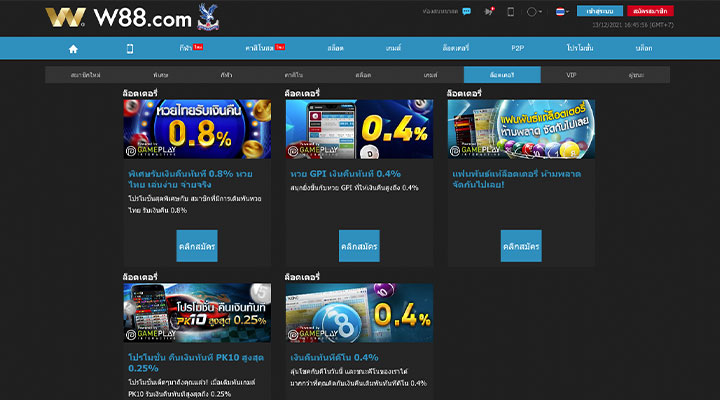
Task: Open the Thai lottery 0.8% cashback banner
Action: (197, 129)
